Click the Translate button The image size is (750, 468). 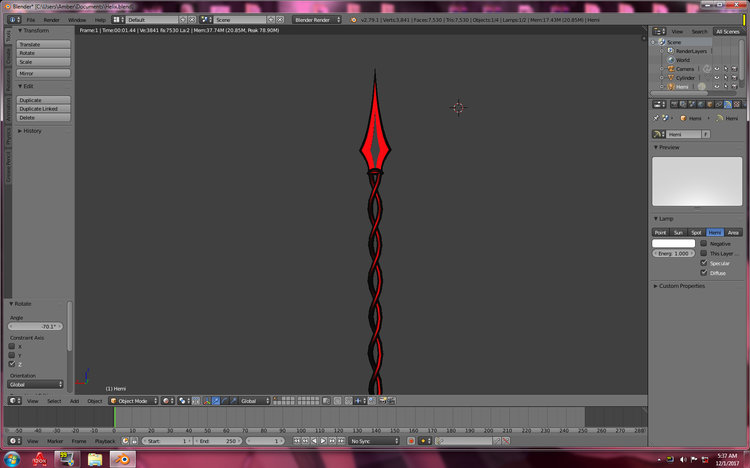tap(44, 44)
